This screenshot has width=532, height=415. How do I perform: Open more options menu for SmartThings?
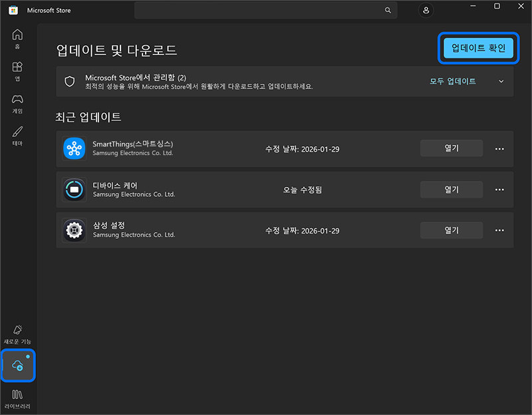coord(499,148)
